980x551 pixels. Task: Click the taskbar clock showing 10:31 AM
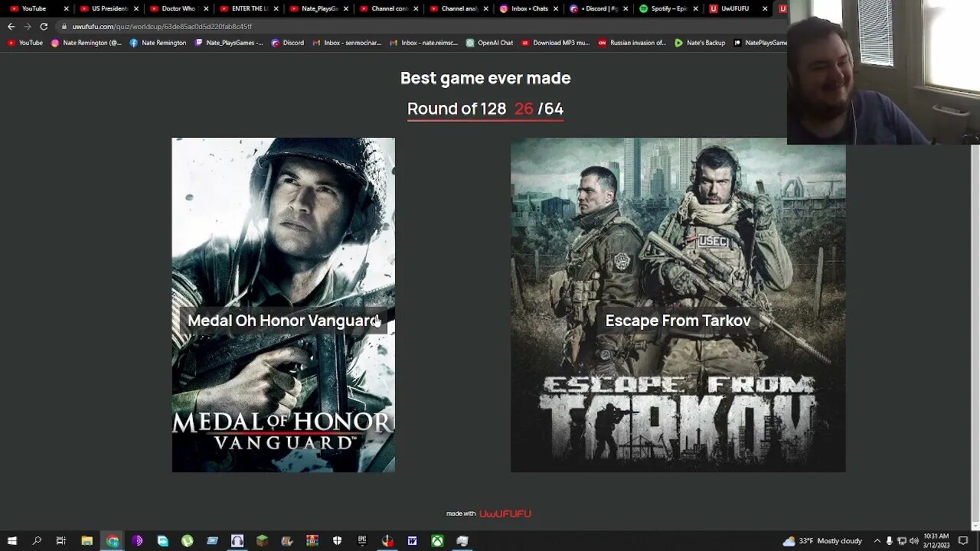pyautogui.click(x=936, y=541)
